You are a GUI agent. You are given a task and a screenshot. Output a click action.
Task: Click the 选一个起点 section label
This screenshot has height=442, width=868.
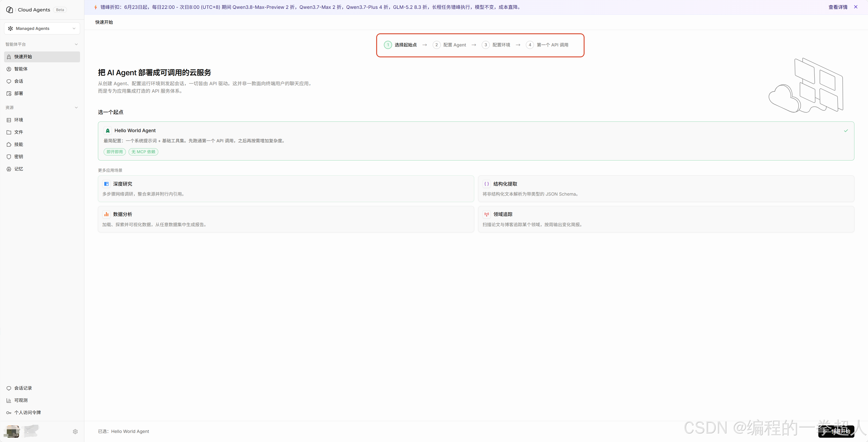click(110, 112)
